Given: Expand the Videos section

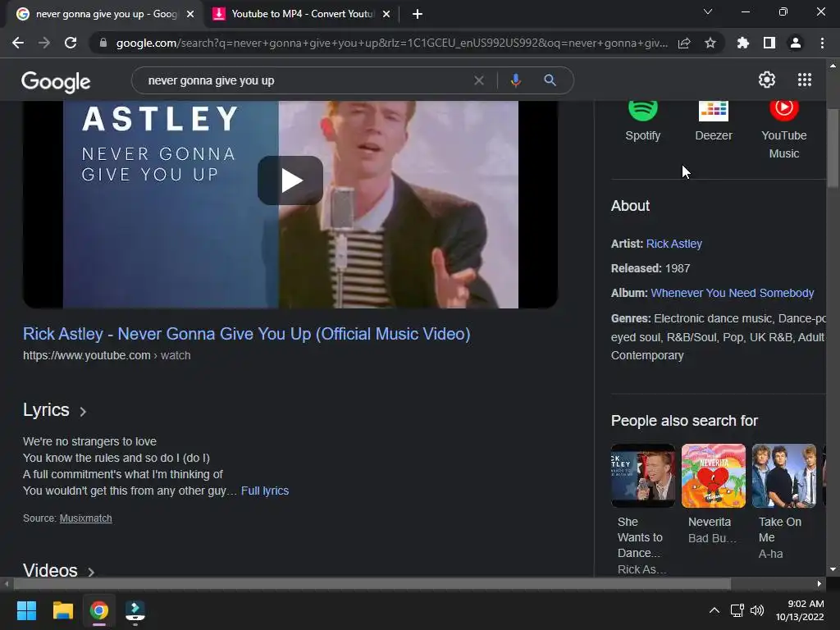Looking at the screenshot, I should point(59,570).
